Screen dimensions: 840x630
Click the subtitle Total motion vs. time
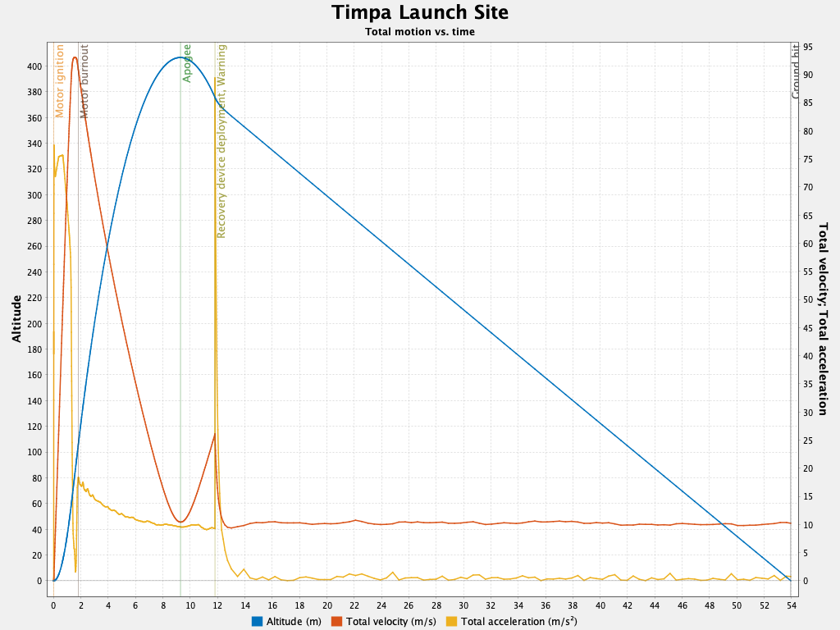419,30
